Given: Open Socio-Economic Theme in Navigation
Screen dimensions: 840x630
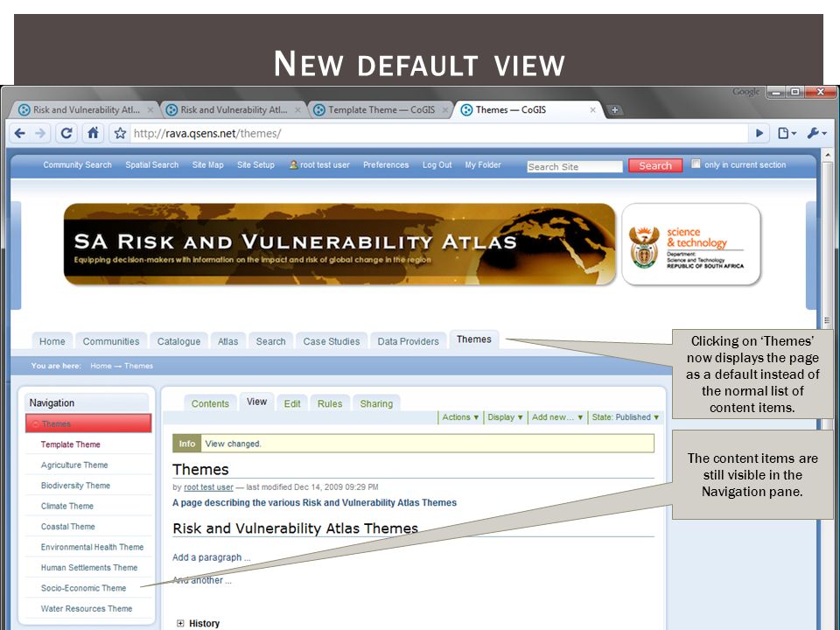Looking at the screenshot, I should tap(83, 588).
